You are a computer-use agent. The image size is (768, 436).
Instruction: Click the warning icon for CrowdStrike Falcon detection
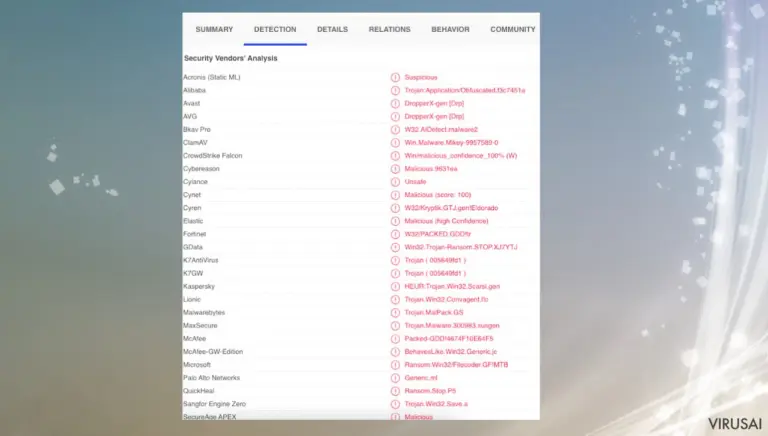tap(395, 156)
